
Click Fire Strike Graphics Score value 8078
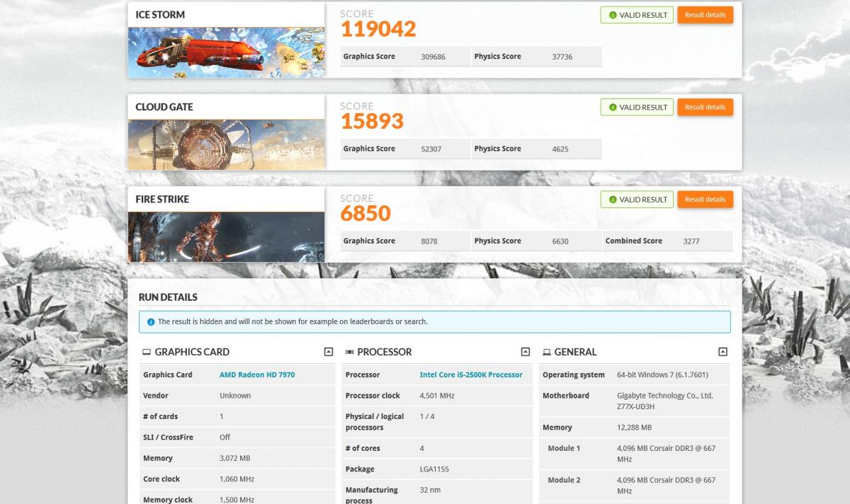tap(429, 241)
